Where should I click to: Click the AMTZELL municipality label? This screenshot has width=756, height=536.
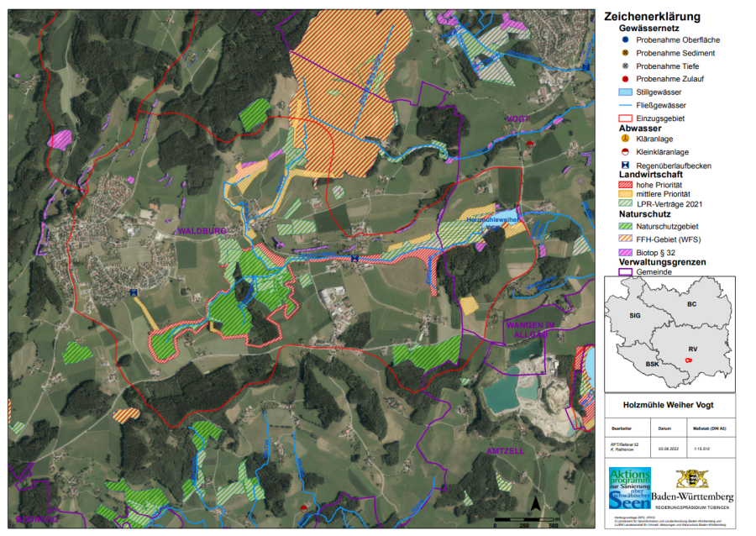pos(505,451)
